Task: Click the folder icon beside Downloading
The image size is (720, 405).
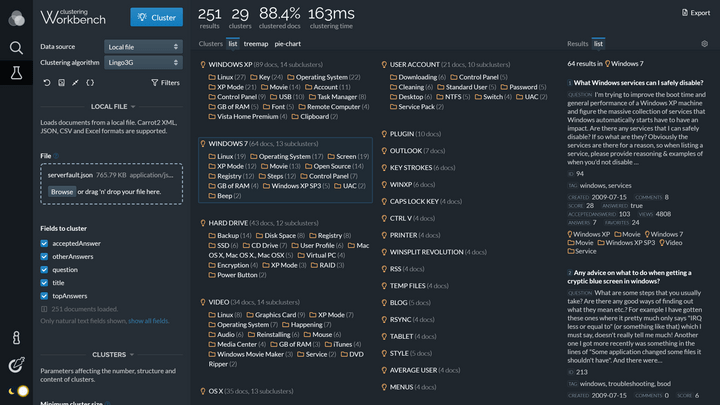Action: [x=393, y=77]
